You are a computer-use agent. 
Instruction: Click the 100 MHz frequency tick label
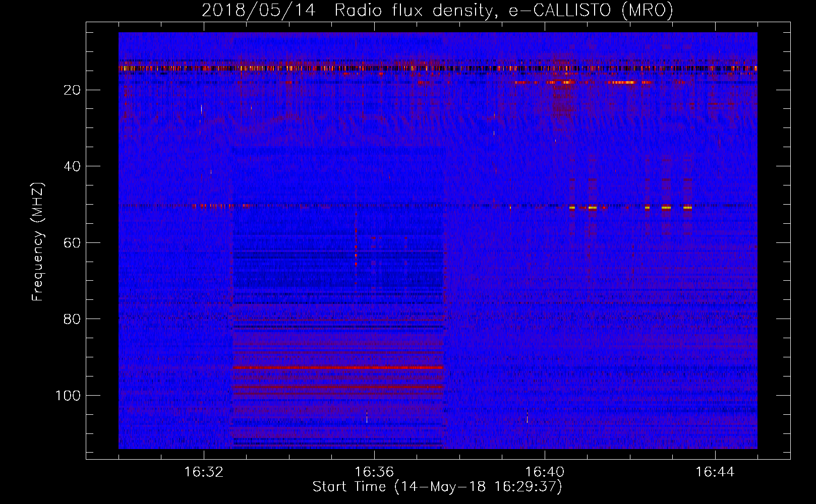point(68,396)
